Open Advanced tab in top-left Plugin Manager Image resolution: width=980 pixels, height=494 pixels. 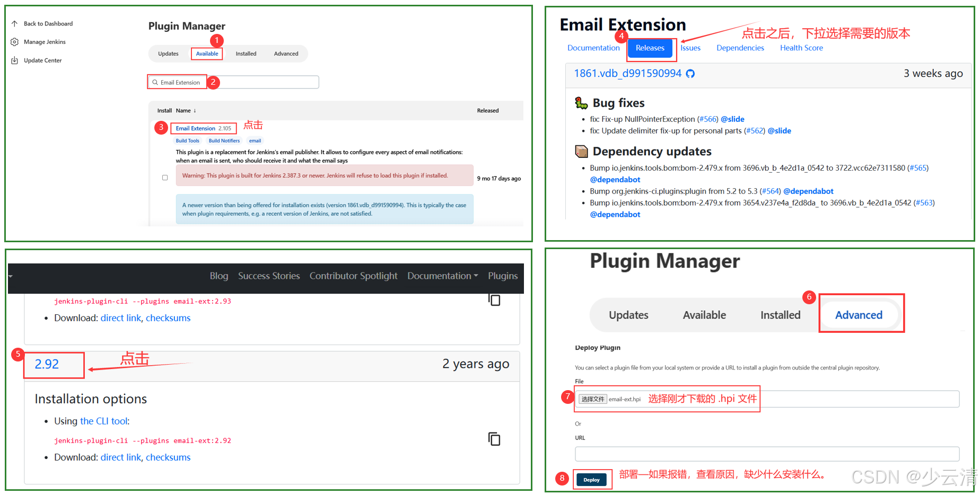pyautogui.click(x=286, y=54)
